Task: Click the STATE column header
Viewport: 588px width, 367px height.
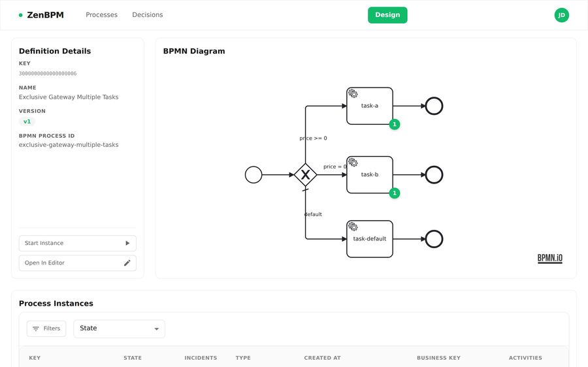Action: [x=133, y=358]
